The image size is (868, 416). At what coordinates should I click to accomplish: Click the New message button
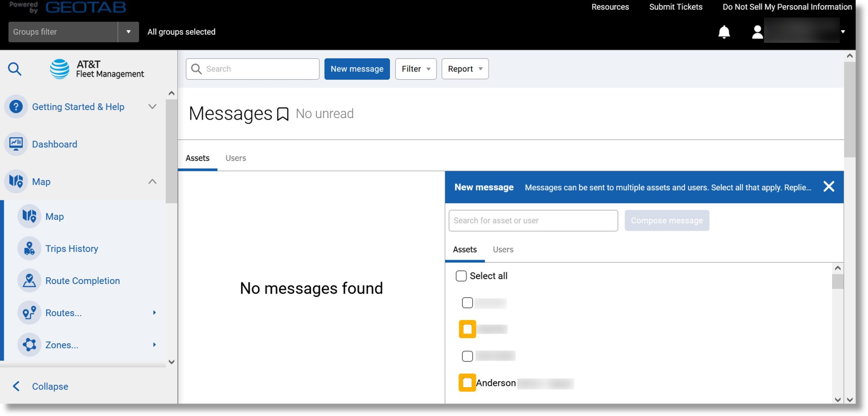coord(357,69)
